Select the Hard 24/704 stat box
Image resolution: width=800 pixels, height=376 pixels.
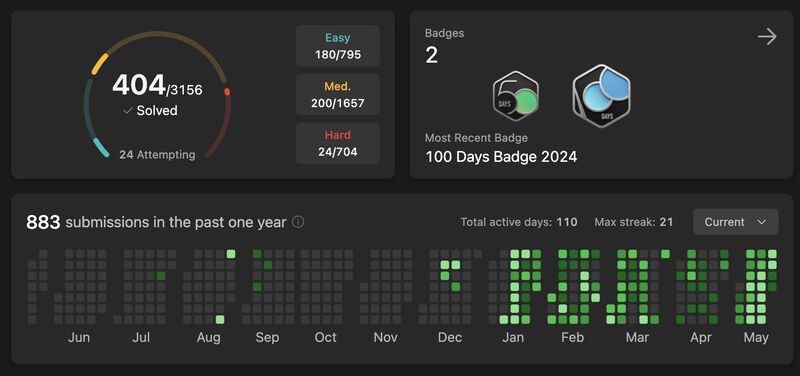(x=338, y=143)
